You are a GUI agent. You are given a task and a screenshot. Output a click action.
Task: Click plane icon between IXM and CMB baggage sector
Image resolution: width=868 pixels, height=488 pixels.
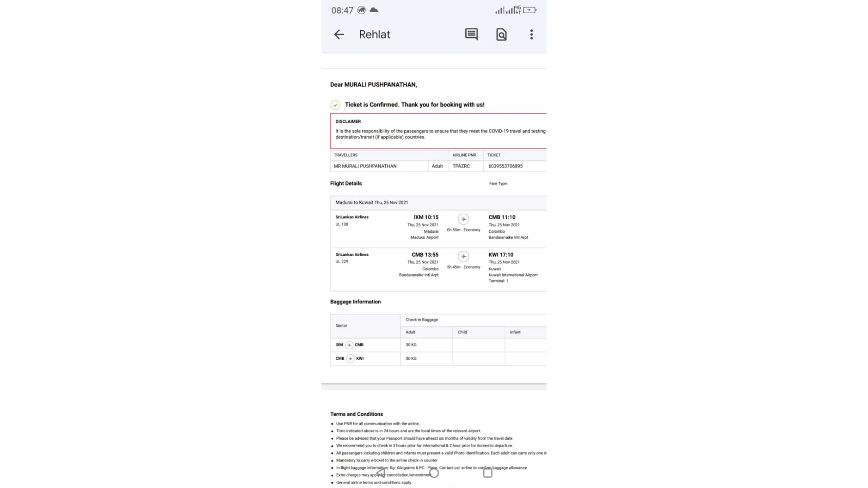[x=349, y=345]
